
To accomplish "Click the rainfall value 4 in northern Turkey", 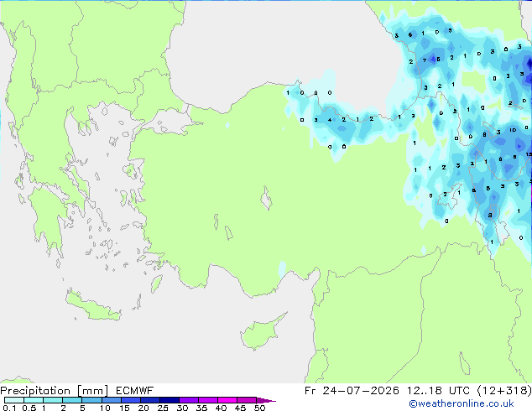I will click(x=330, y=120).
